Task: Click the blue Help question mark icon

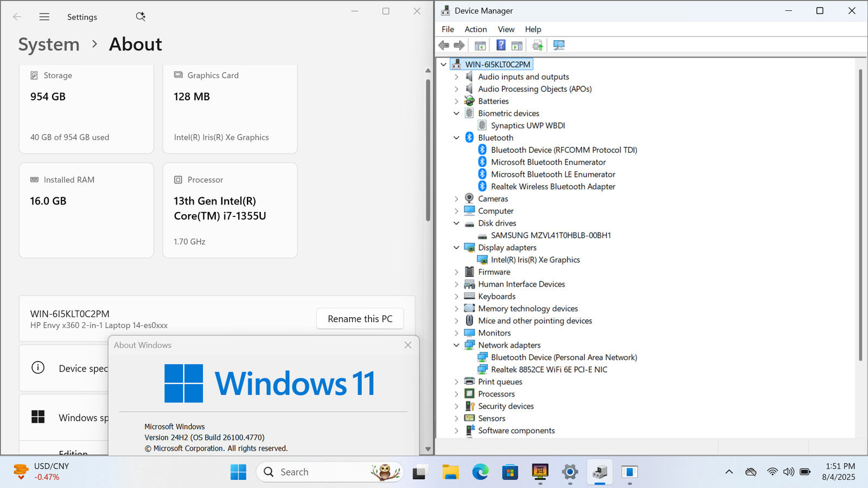Action: point(501,46)
